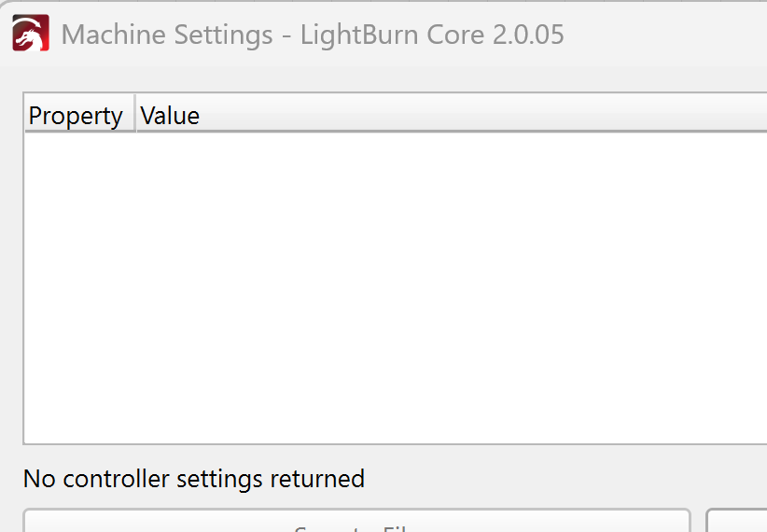Click divider between Property and Value headers
This screenshot has width=767, height=532.
point(135,116)
